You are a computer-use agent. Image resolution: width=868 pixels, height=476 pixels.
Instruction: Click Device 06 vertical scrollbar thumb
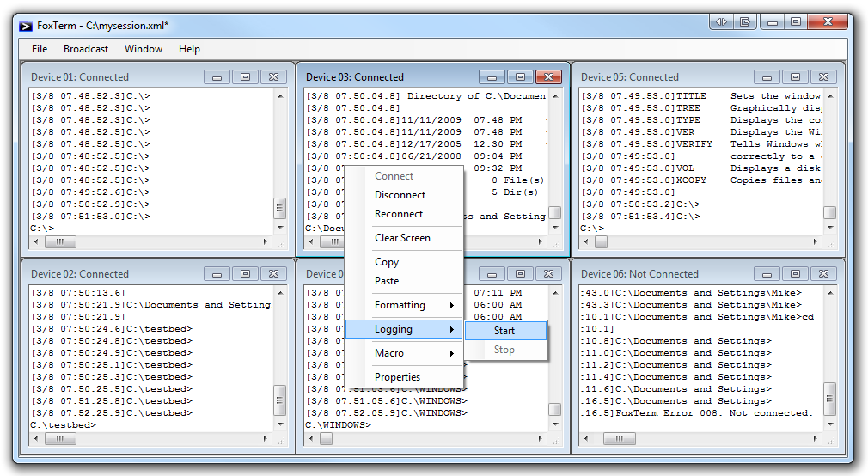tap(830, 399)
